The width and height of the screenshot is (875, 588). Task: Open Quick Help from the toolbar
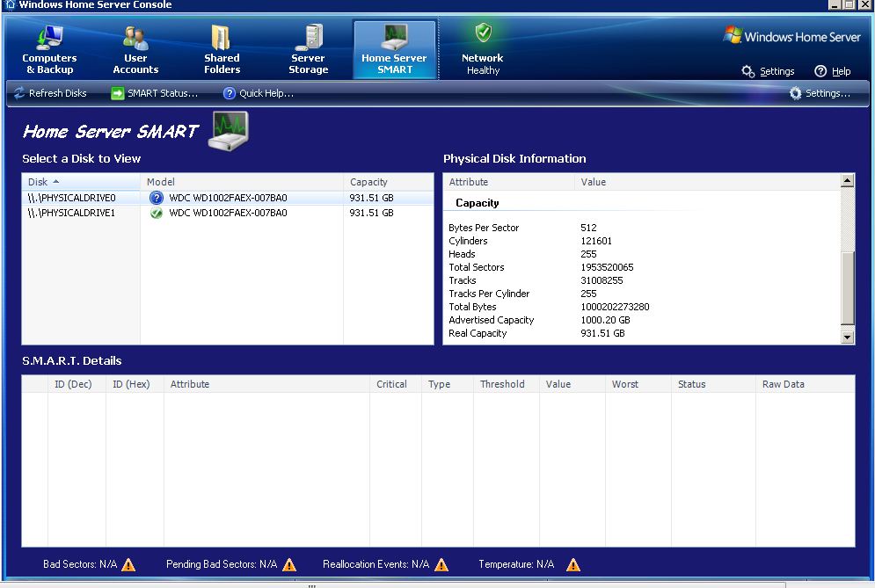259,93
